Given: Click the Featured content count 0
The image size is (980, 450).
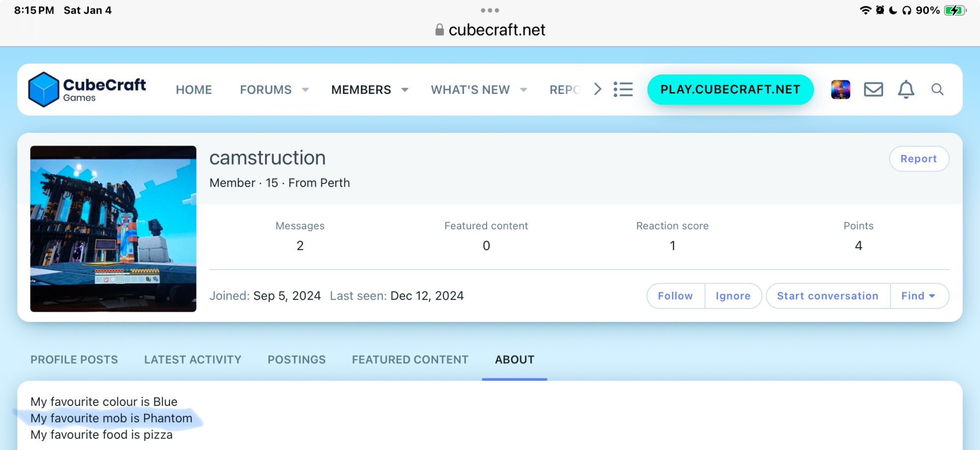Looking at the screenshot, I should point(486,246).
